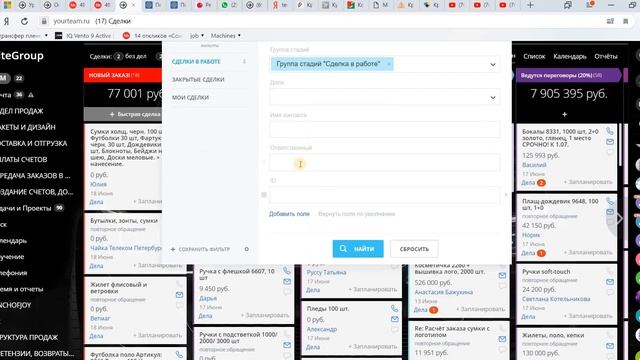Click mail icon on Re: Расчёт заказа card
This screenshot has height=360, width=640.
[502, 339]
